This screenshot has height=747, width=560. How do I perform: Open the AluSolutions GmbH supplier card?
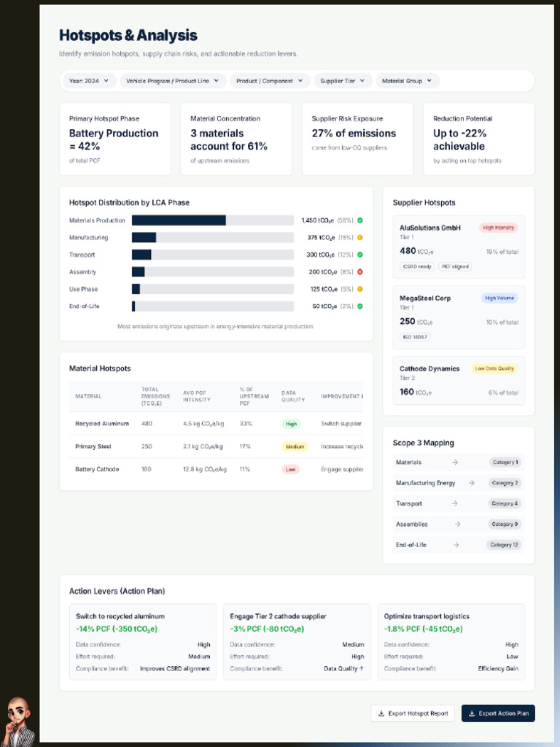[x=459, y=247]
